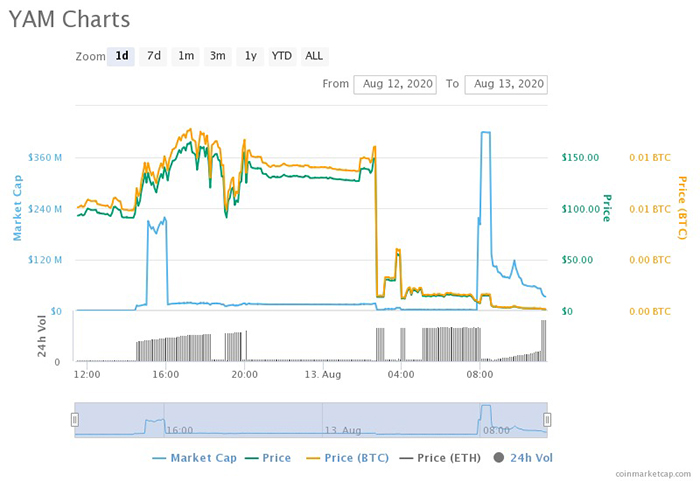This screenshot has width=700, height=481.
Task: Switch to YTD zoom
Action: click(x=282, y=56)
